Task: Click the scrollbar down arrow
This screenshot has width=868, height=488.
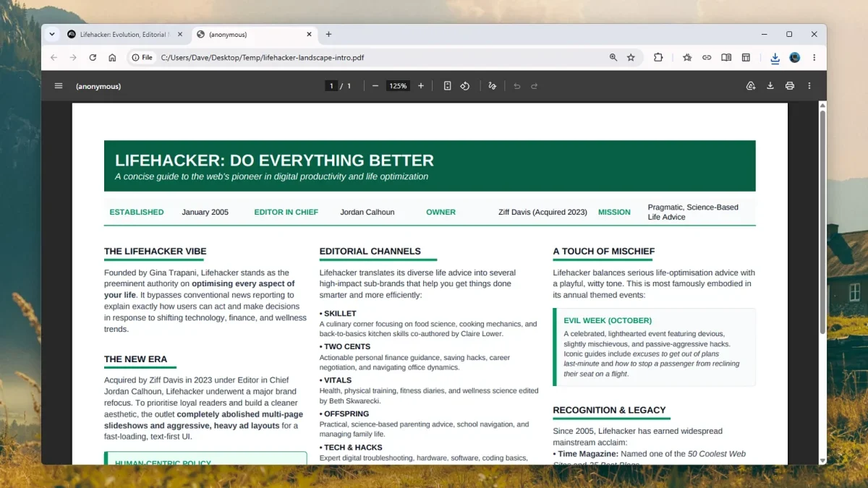Action: (822, 461)
